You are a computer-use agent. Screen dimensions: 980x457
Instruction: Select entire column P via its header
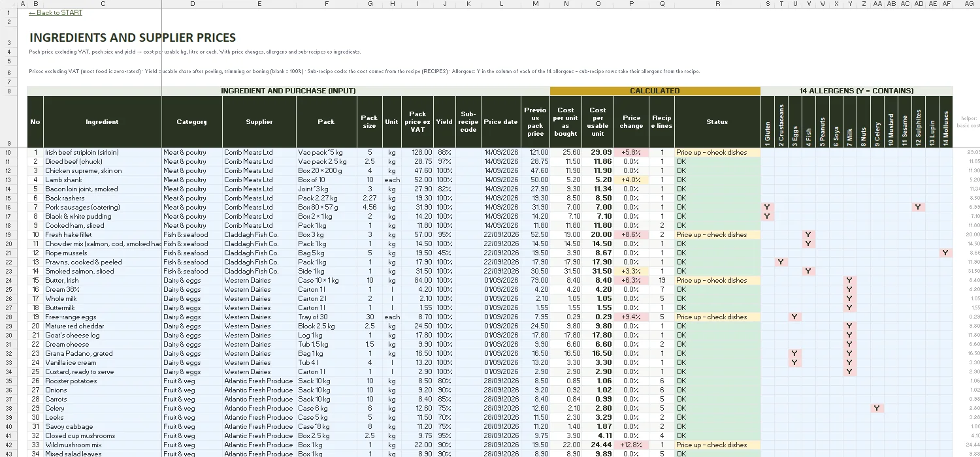coord(631,4)
